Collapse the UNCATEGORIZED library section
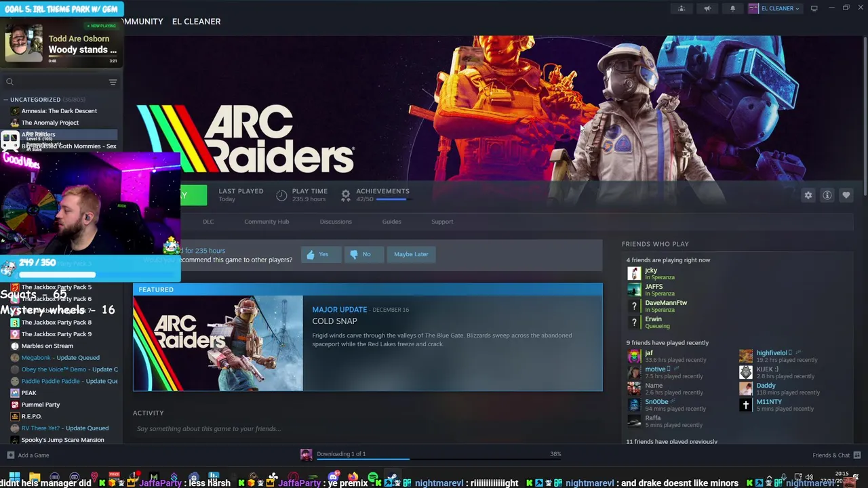This screenshot has width=868, height=488. (6, 100)
